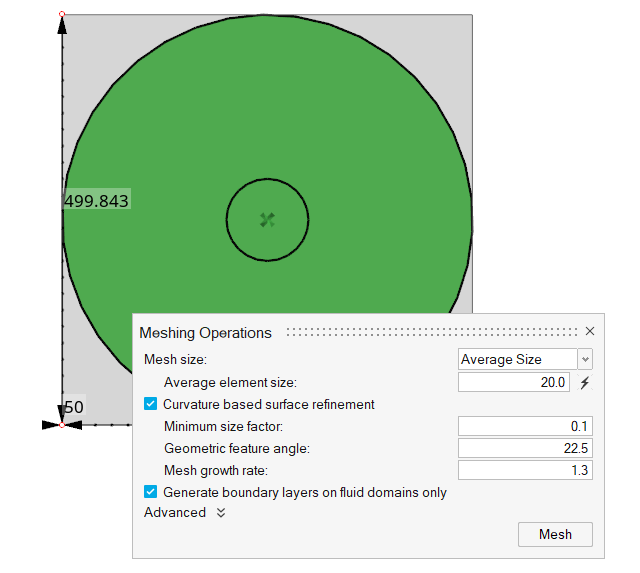
Task: Click the Geometric feature angle field
Action: pos(524,448)
